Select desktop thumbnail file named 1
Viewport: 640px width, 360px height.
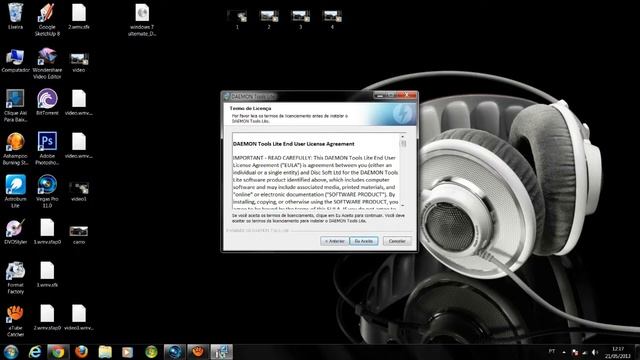click(237, 20)
